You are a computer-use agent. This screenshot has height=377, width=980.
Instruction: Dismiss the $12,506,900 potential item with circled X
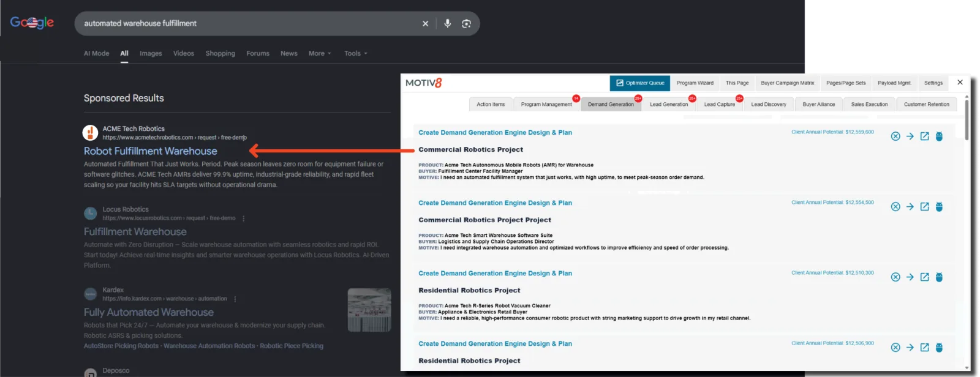click(x=895, y=348)
